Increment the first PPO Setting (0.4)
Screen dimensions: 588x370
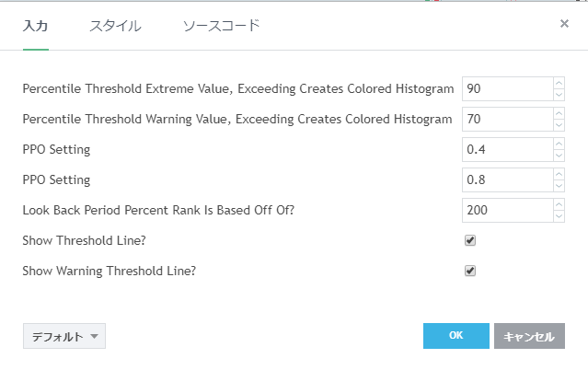point(559,145)
